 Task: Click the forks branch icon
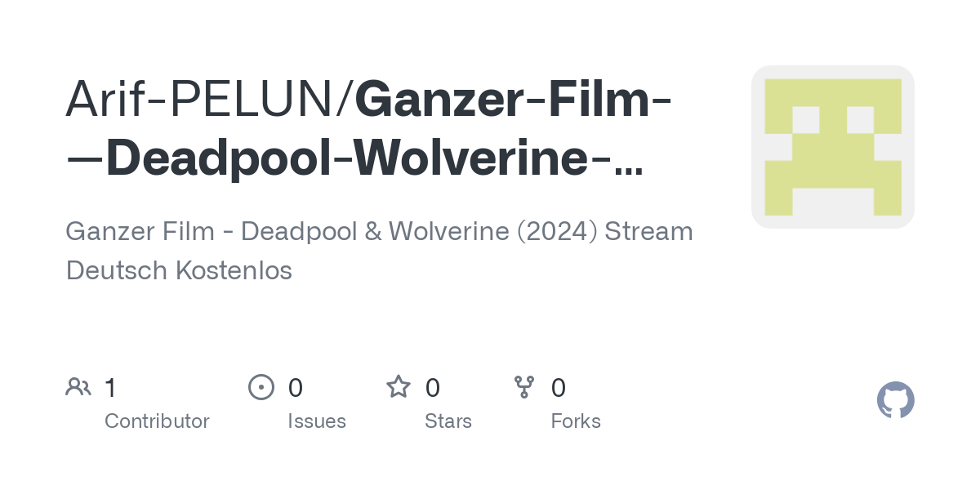coord(524,386)
